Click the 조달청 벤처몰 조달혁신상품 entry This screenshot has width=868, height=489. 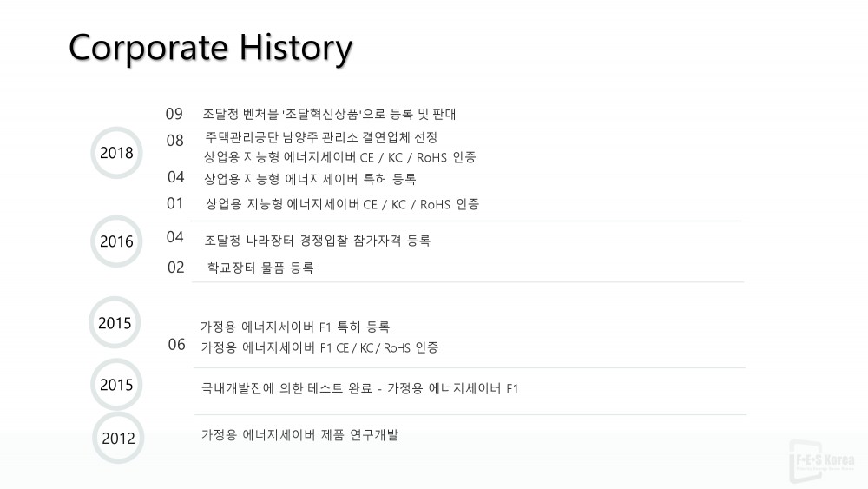coord(330,114)
